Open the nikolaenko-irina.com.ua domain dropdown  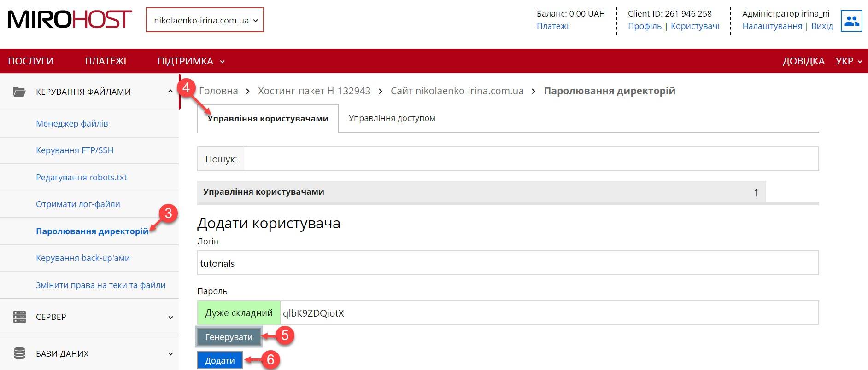tap(205, 20)
